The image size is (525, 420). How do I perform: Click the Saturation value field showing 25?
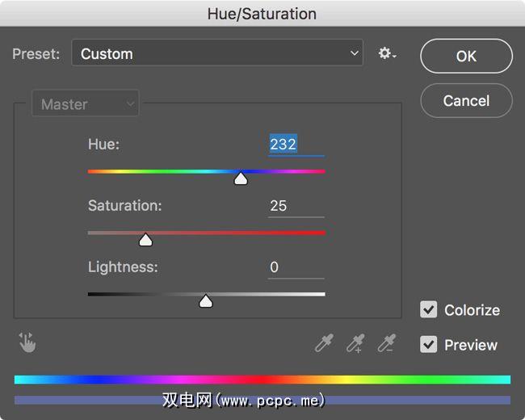[x=295, y=206]
